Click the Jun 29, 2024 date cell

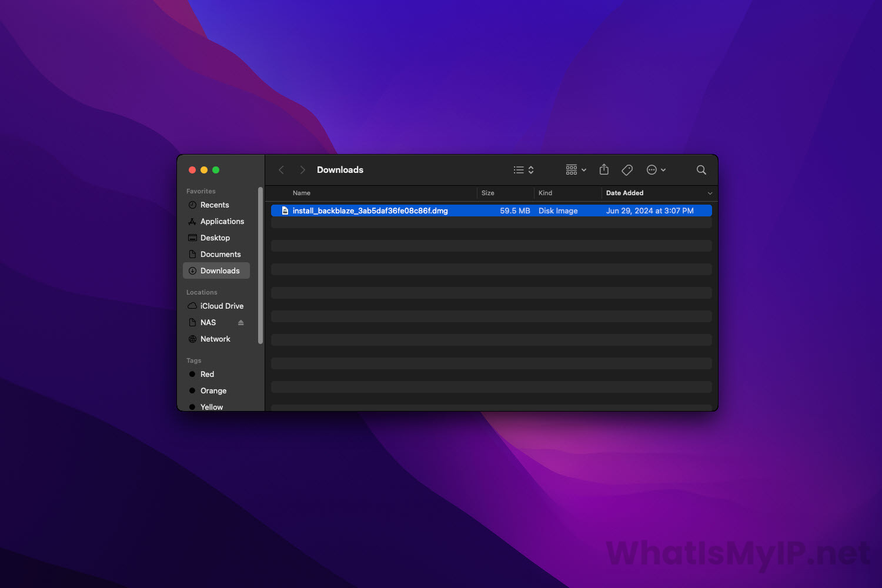650,211
